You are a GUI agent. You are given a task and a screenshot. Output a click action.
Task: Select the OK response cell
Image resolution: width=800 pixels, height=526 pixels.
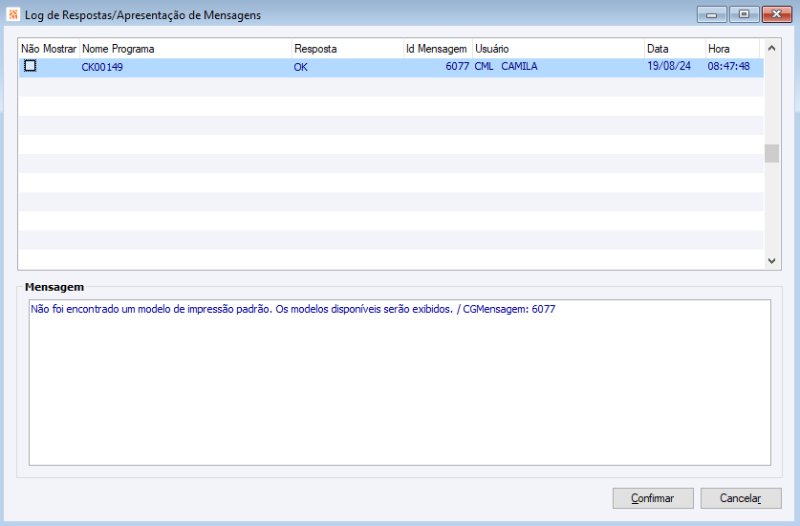347,67
